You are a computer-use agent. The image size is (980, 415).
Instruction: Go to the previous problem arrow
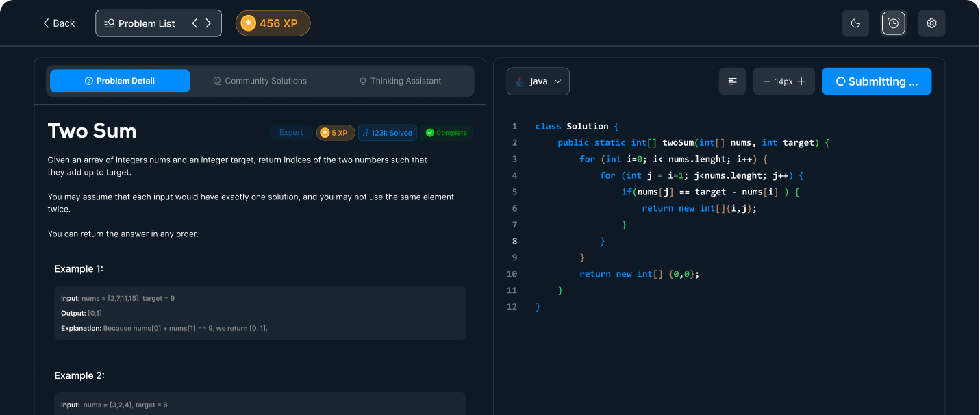pyautogui.click(x=194, y=23)
